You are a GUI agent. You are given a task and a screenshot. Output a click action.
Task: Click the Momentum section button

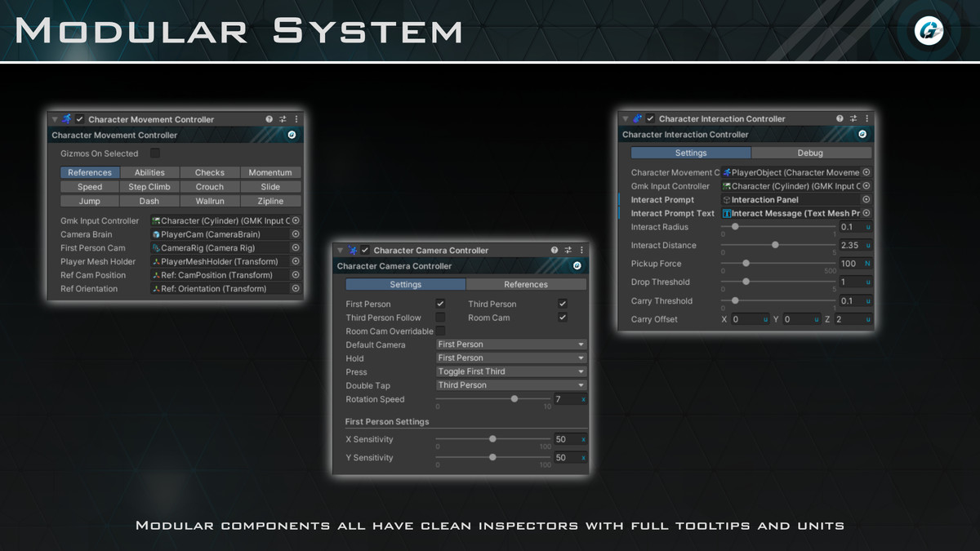[271, 172]
